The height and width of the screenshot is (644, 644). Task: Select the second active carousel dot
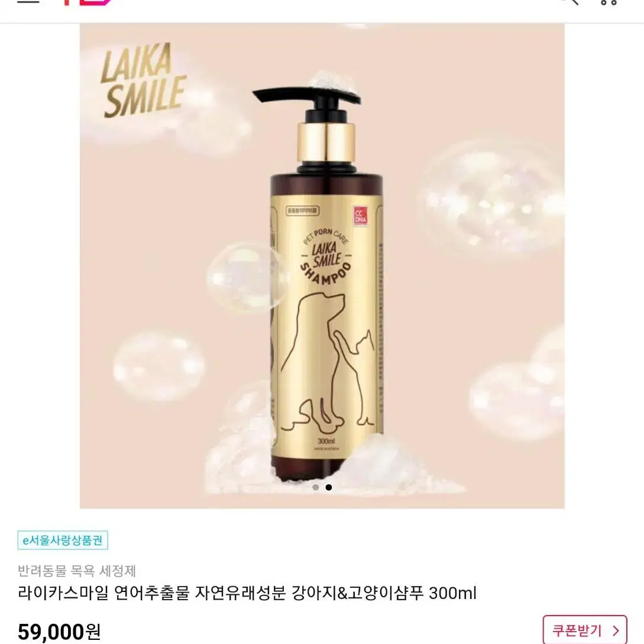click(329, 487)
